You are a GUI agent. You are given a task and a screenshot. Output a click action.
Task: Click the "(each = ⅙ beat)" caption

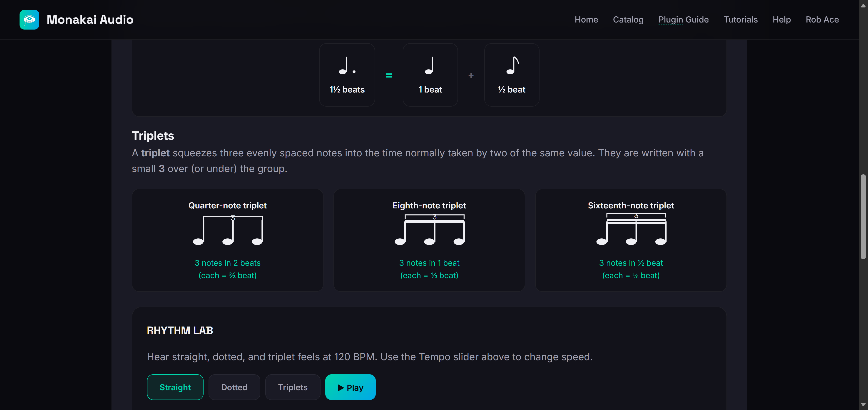(x=631, y=275)
